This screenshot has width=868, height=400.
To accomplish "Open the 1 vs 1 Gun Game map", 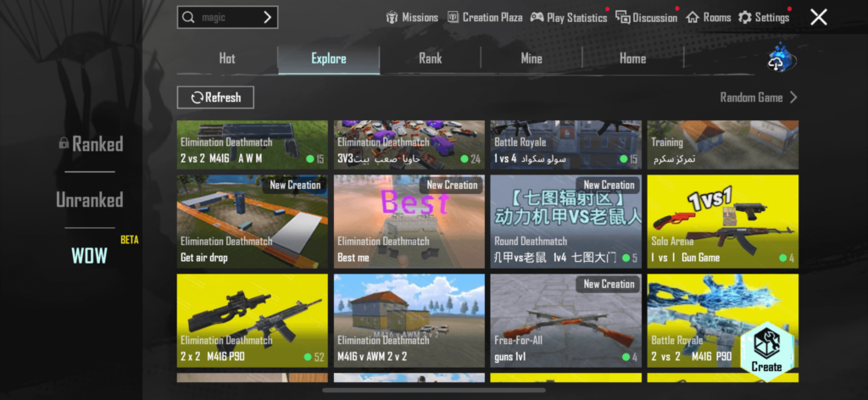I will pyautogui.click(x=723, y=222).
